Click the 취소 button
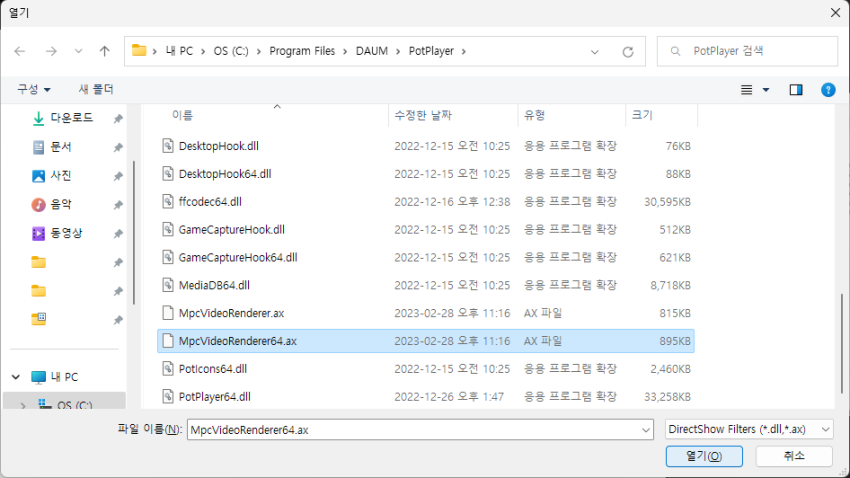Viewport: 850px width, 478px height. (794, 456)
